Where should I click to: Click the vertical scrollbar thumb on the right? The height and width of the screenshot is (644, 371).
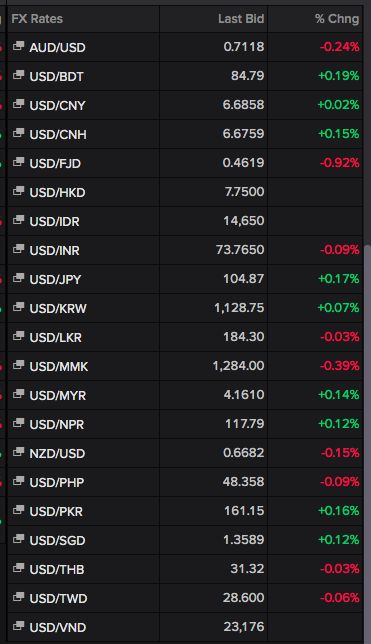pyautogui.click(x=367, y=442)
